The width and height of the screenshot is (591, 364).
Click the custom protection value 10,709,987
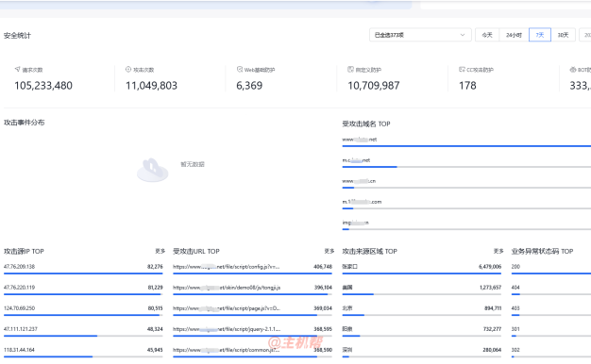point(374,86)
